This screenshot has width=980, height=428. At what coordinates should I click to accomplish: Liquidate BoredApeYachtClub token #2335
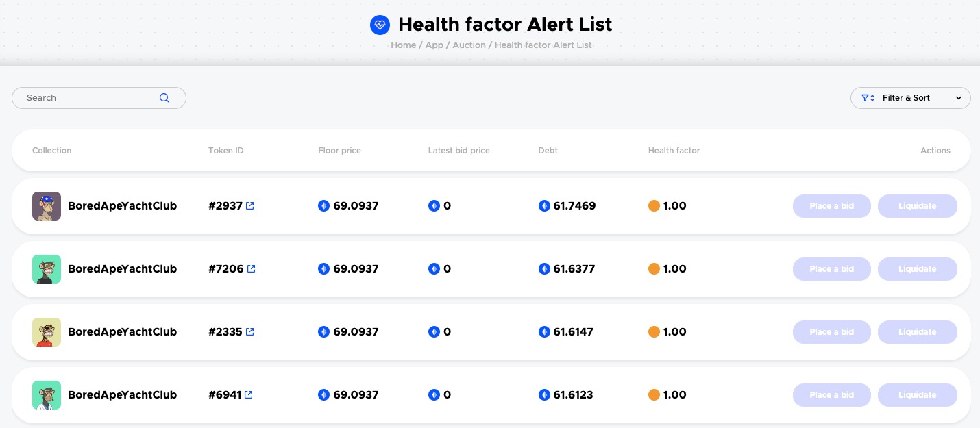point(918,332)
